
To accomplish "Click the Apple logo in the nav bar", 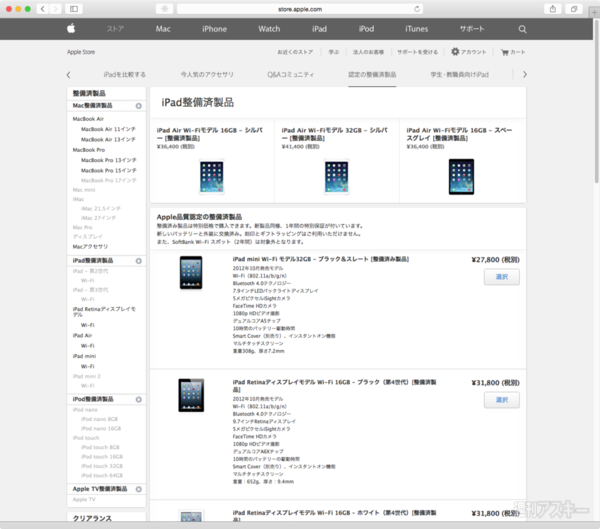I will tap(71, 29).
